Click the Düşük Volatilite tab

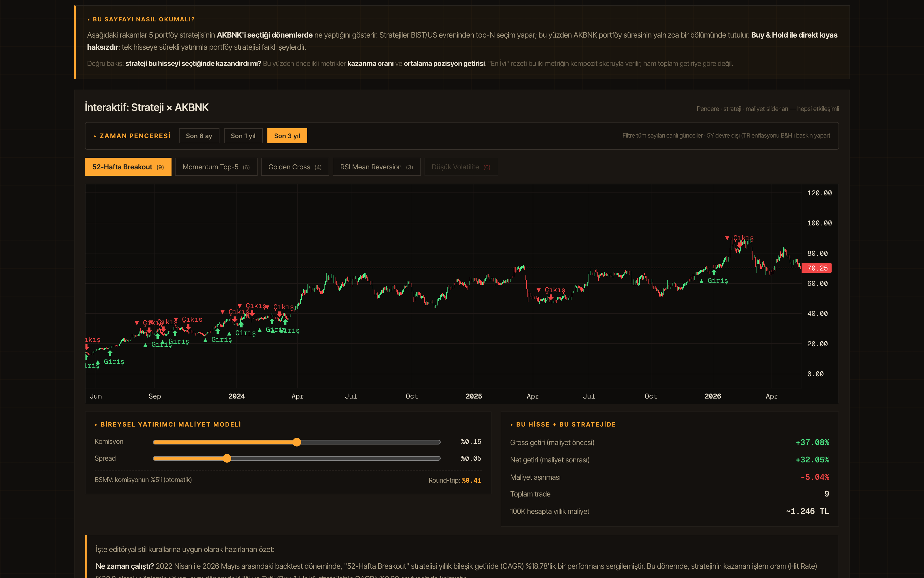(461, 167)
